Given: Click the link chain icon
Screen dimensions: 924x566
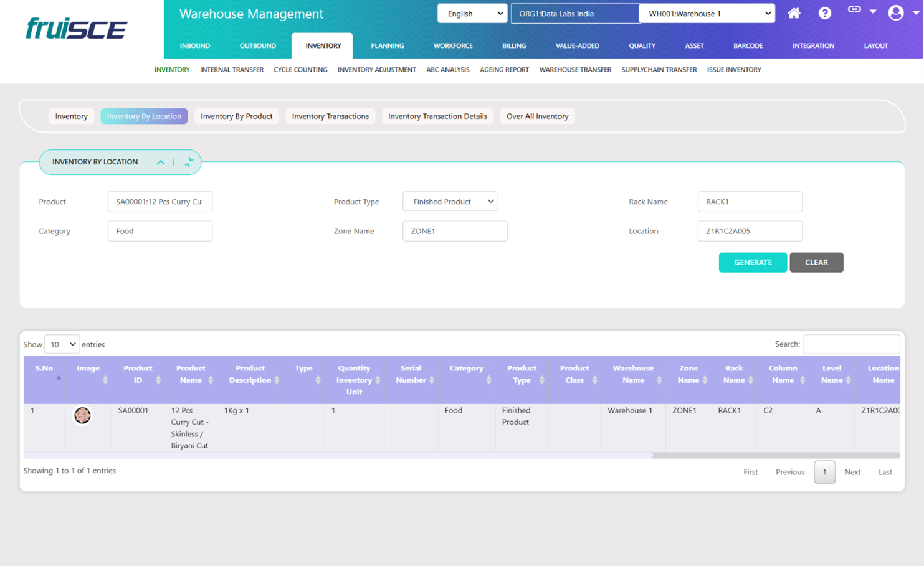Looking at the screenshot, I should [x=854, y=10].
